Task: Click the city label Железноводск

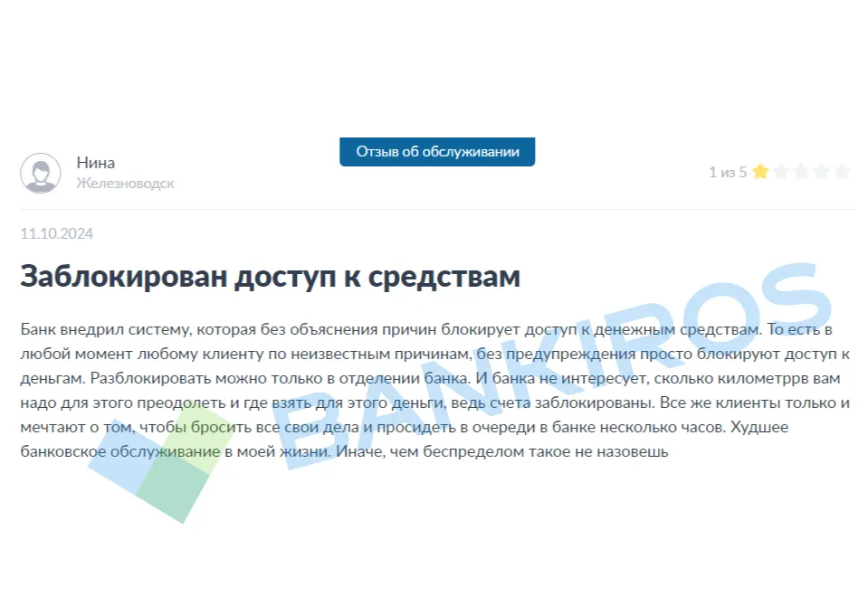Action: click(125, 184)
